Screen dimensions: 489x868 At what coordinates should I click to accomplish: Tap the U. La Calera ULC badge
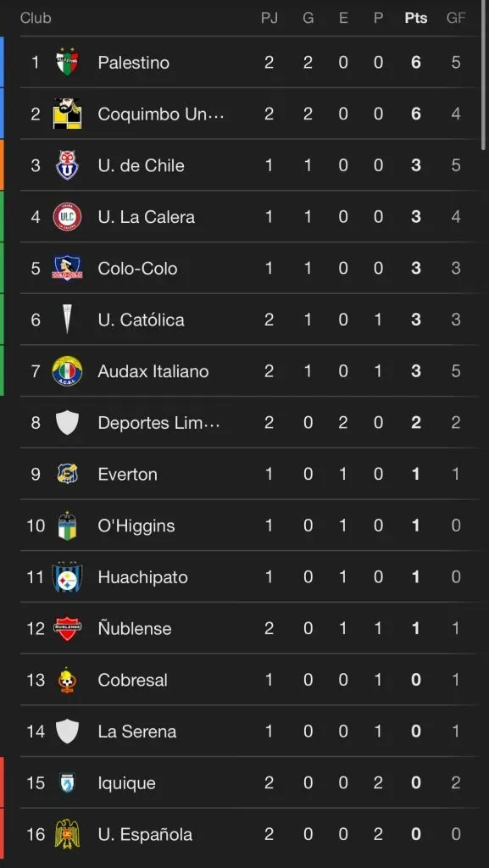(68, 216)
